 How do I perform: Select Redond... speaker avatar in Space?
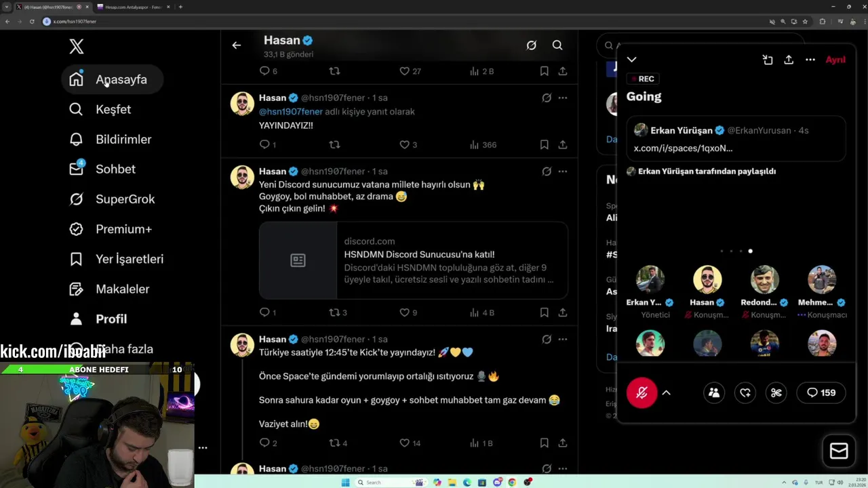764,279
